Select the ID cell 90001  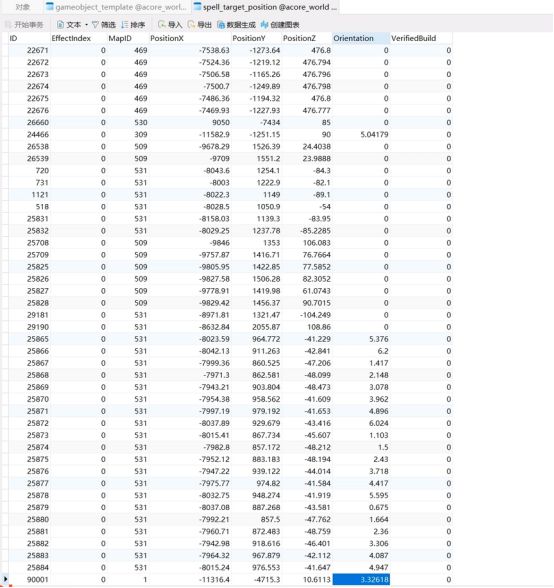[x=38, y=579]
